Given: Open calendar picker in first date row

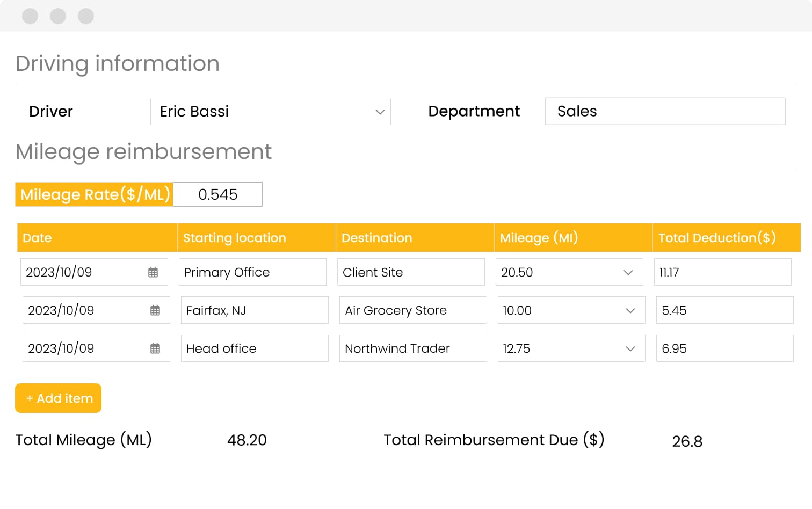Looking at the screenshot, I should click(153, 272).
